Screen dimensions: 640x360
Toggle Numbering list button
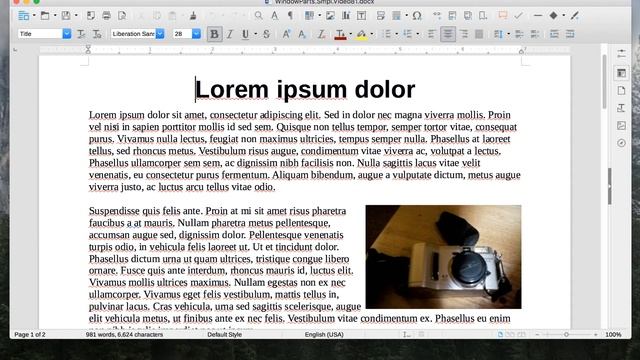[407, 34]
